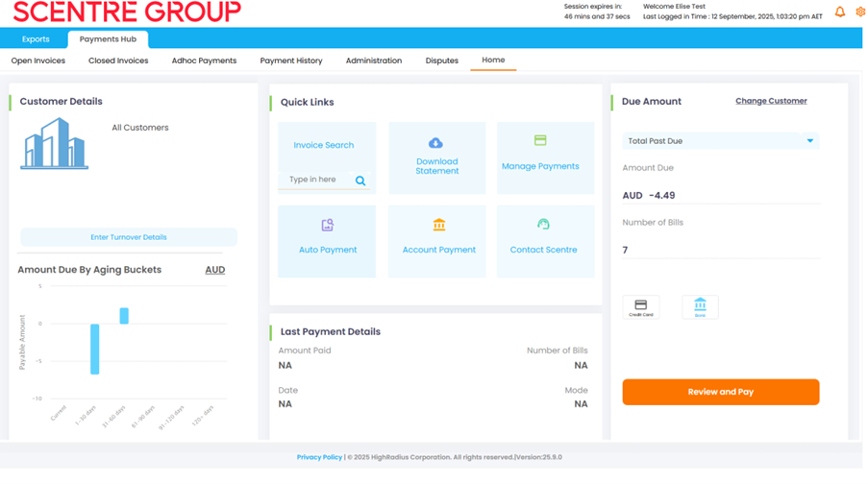Image resolution: width=868 pixels, height=484 pixels.
Task: Click the Review and Pay button
Action: 721,392
